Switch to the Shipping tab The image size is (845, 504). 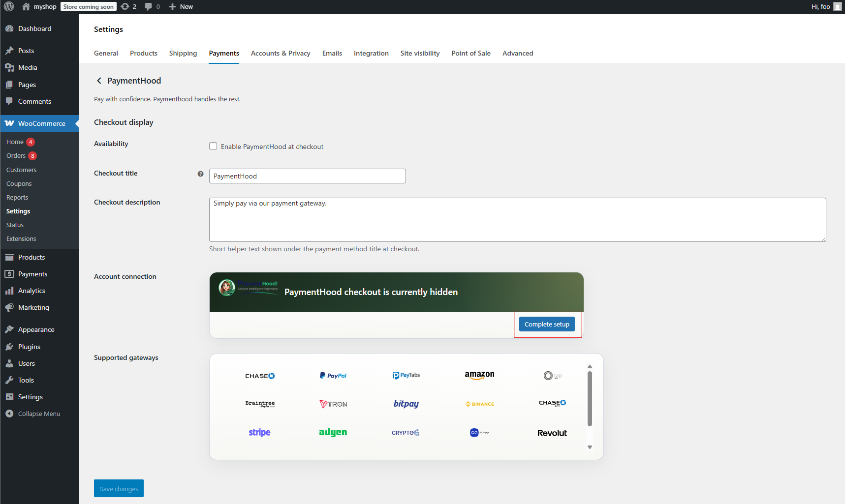[183, 53]
